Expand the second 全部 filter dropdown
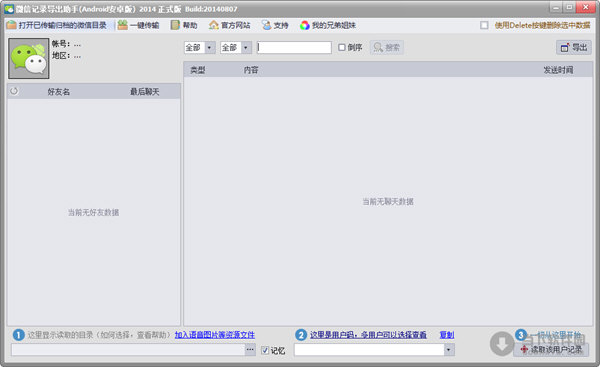This screenshot has width=600, height=367. pyautogui.click(x=246, y=47)
